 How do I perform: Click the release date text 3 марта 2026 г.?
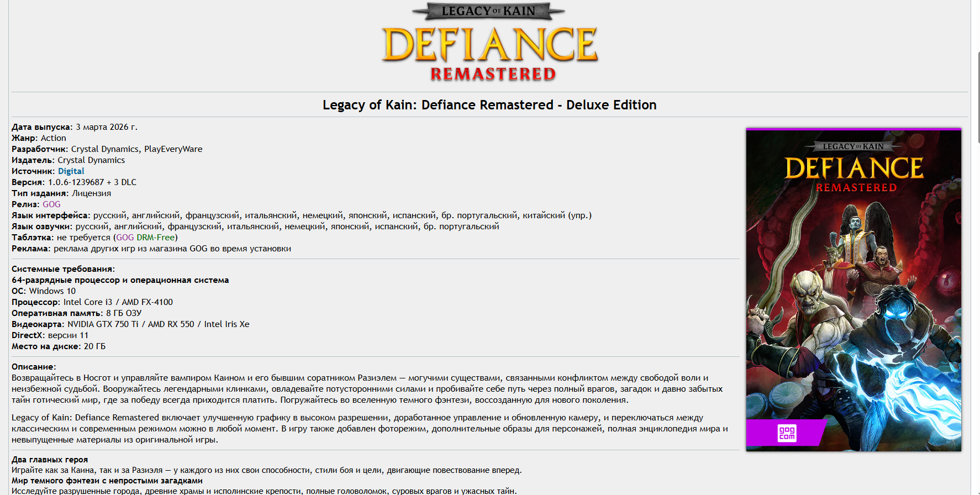(107, 127)
